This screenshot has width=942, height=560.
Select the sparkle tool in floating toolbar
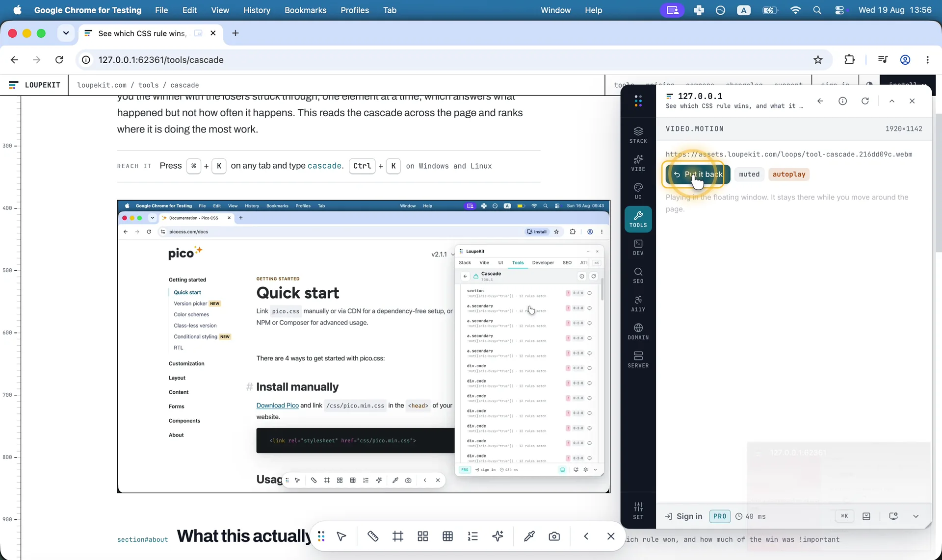click(497, 536)
